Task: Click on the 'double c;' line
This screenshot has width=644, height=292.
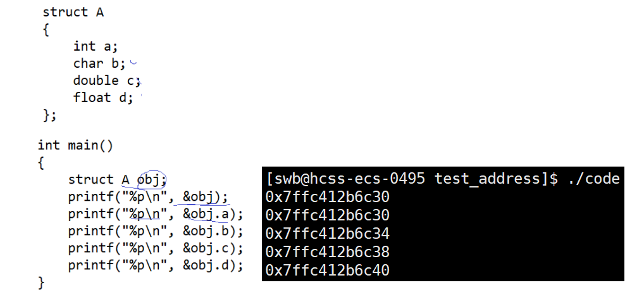Action: pyautogui.click(x=107, y=80)
